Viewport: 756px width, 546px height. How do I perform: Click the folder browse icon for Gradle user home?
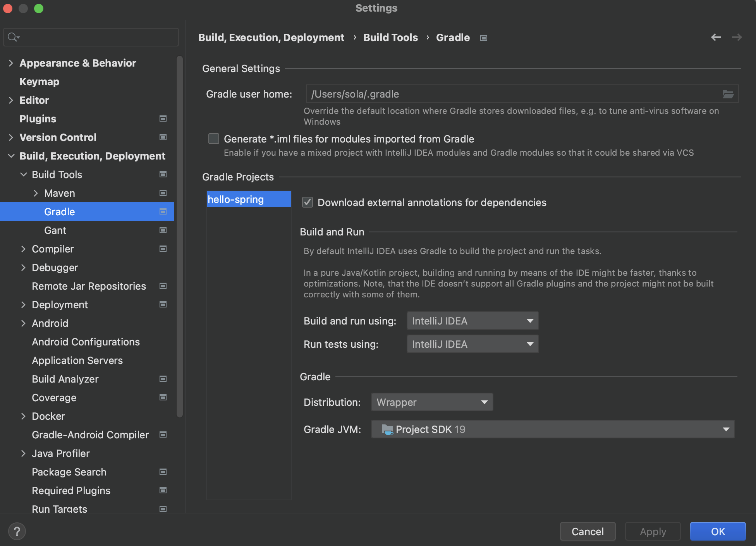(728, 94)
